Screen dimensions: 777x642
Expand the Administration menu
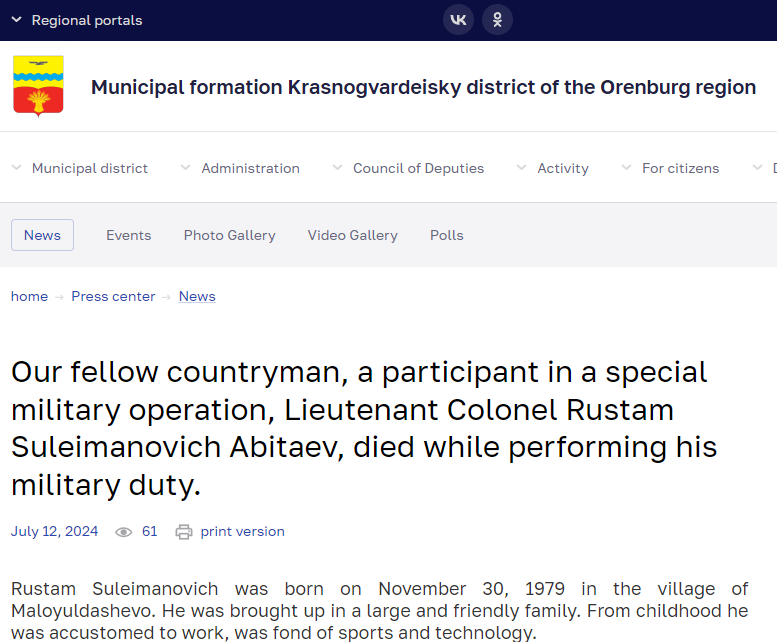240,168
